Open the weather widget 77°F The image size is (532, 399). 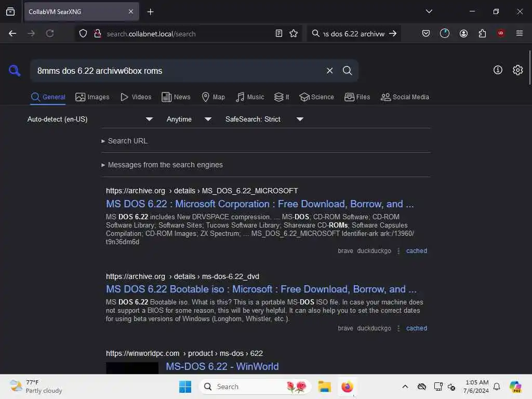(x=36, y=387)
